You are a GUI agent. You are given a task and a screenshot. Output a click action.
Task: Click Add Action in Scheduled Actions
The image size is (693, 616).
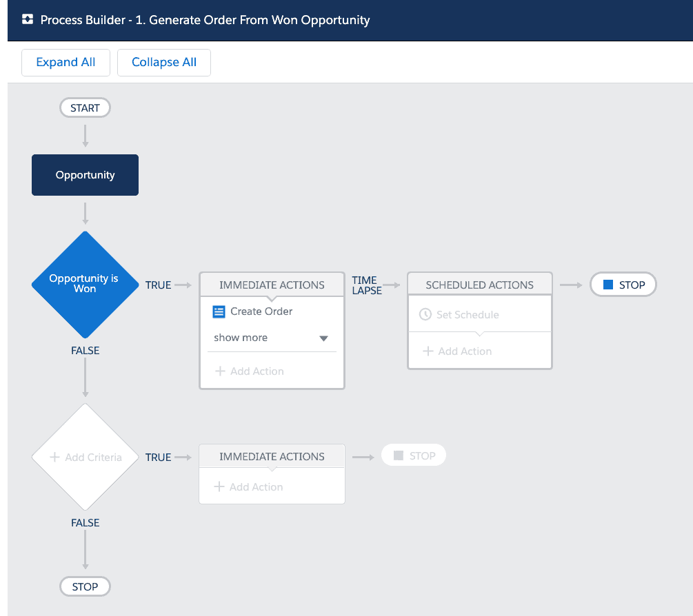click(x=457, y=351)
